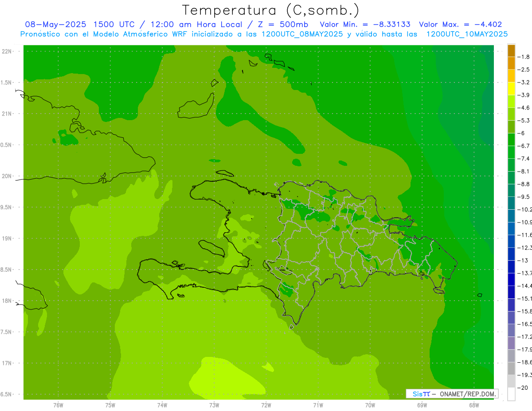Select the green swatch between -6.7 and -7.4
532x411 pixels.
pyautogui.click(x=511, y=153)
